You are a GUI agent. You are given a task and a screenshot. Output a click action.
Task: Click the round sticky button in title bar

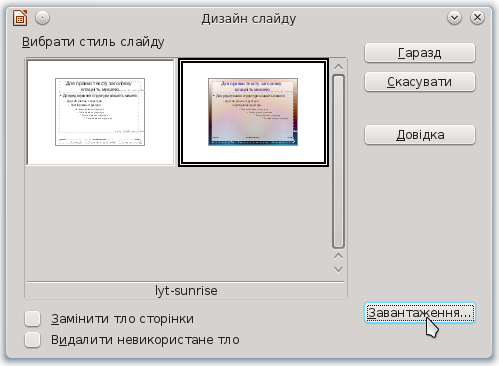pos(42,18)
